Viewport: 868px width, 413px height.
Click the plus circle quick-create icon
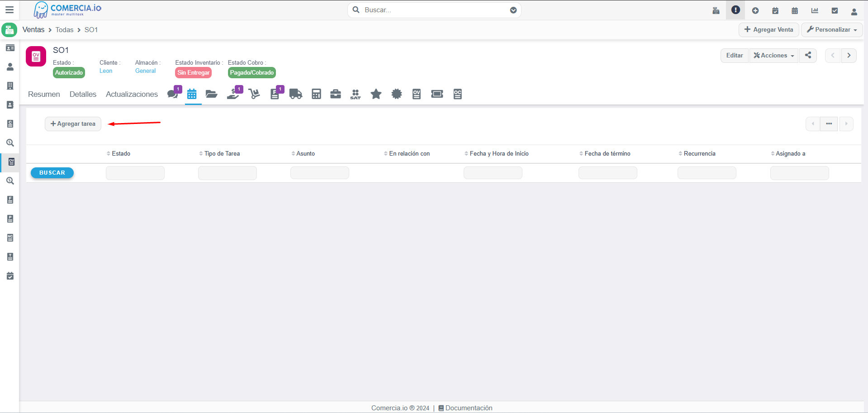click(755, 10)
